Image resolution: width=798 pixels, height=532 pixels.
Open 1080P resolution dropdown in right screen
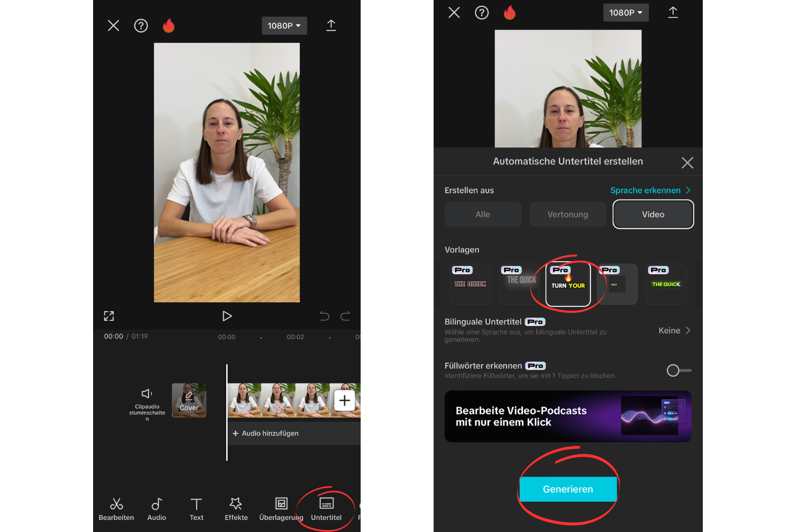pos(626,12)
